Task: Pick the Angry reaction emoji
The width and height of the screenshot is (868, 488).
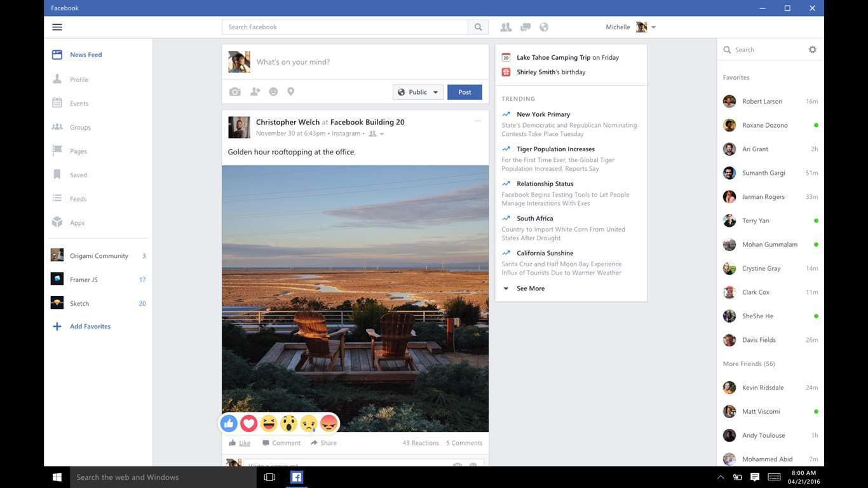Action: pyautogui.click(x=329, y=423)
